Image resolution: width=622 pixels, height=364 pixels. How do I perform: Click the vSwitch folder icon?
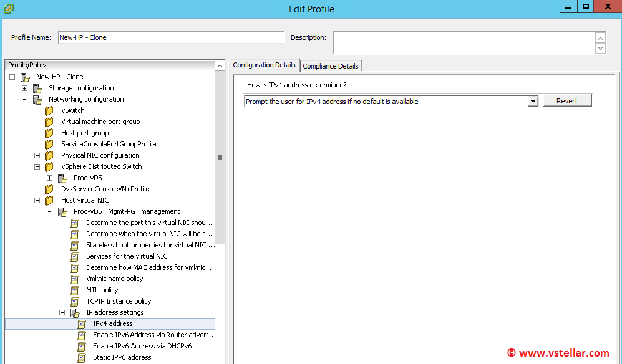point(49,110)
